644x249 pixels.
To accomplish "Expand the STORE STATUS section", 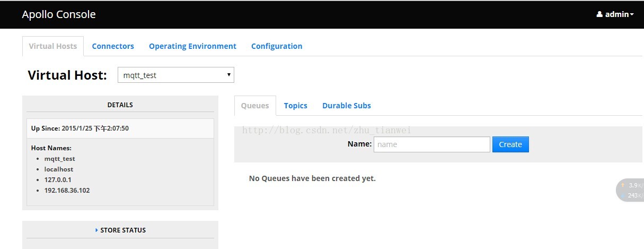I will coord(120,230).
